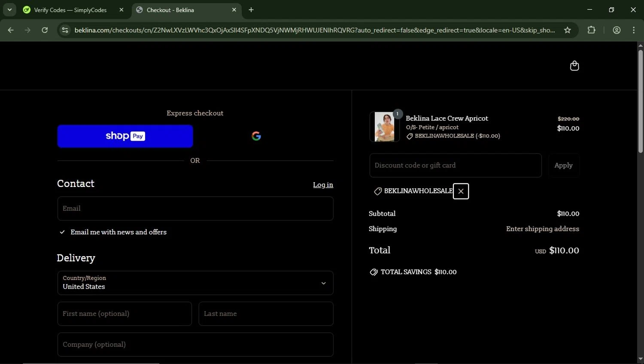Click the Checkout - Beklina tab favicon
This screenshot has height=364, width=644.
(x=140, y=10)
